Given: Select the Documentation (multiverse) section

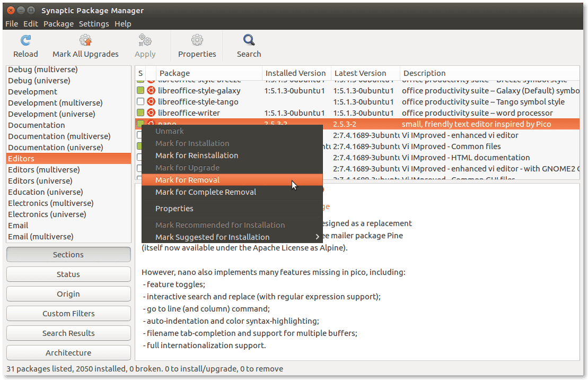Looking at the screenshot, I should (x=68, y=136).
